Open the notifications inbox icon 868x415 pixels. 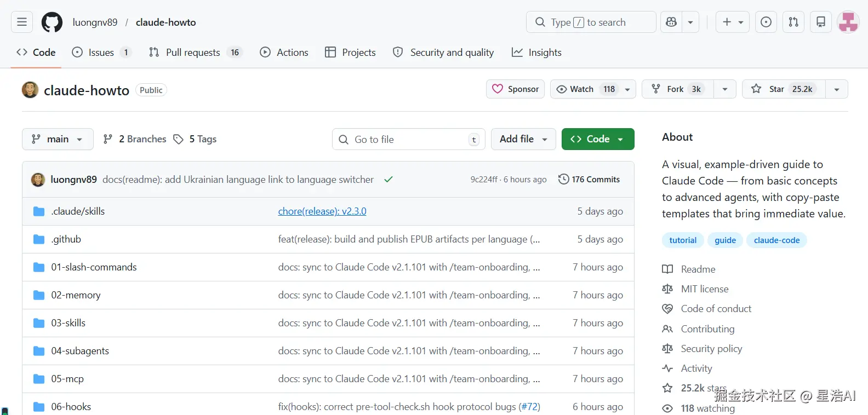point(821,22)
